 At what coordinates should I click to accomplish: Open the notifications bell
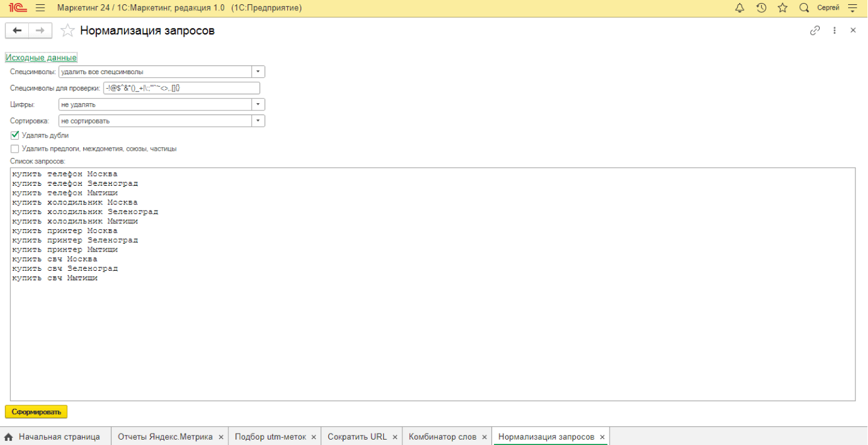coord(740,8)
